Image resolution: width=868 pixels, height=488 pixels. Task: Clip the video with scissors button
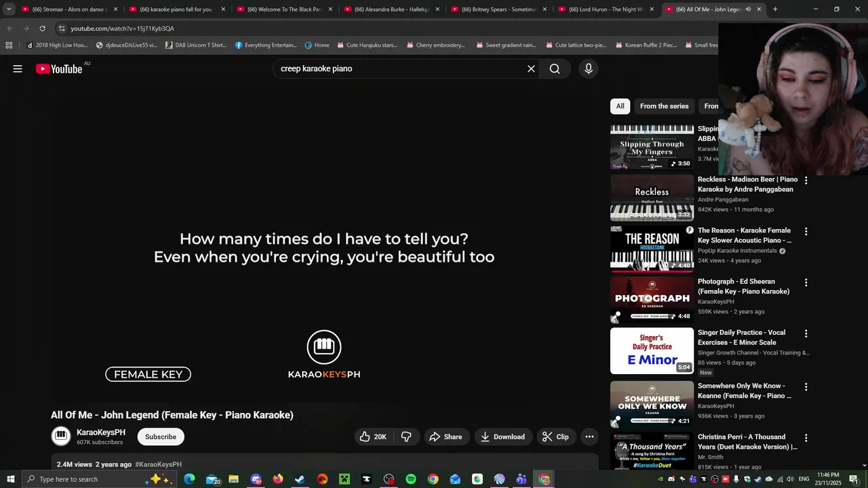coord(555,436)
